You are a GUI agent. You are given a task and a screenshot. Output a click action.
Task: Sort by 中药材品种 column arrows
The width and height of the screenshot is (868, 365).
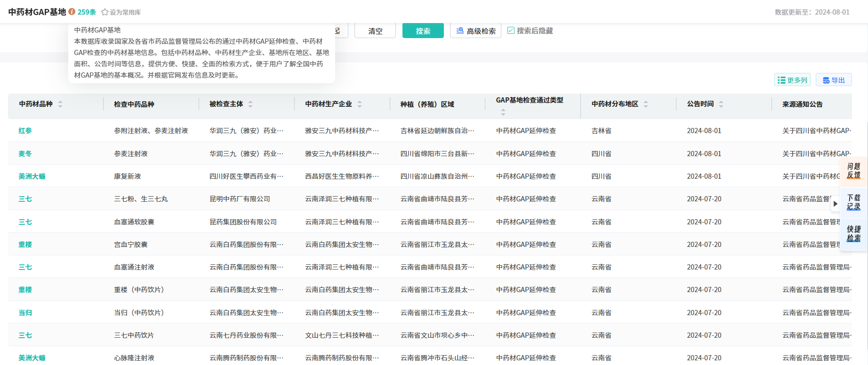pos(60,104)
